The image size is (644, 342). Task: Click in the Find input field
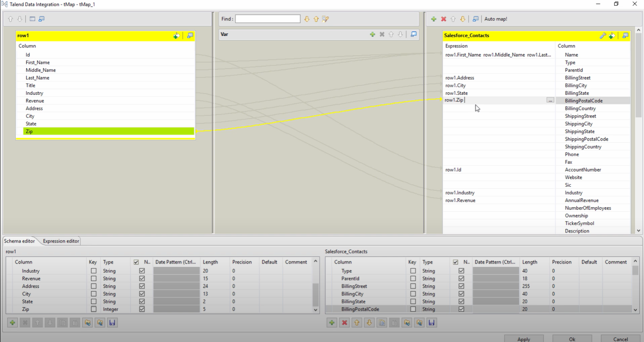click(x=268, y=19)
